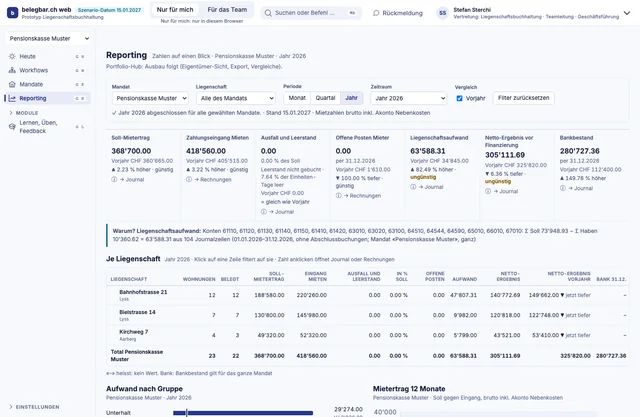Switch period to Monat
The width and height of the screenshot is (640, 417).
click(x=297, y=98)
